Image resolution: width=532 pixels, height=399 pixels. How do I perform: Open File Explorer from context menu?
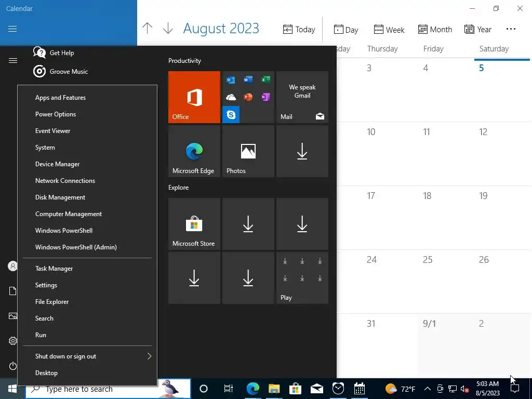(87, 302)
